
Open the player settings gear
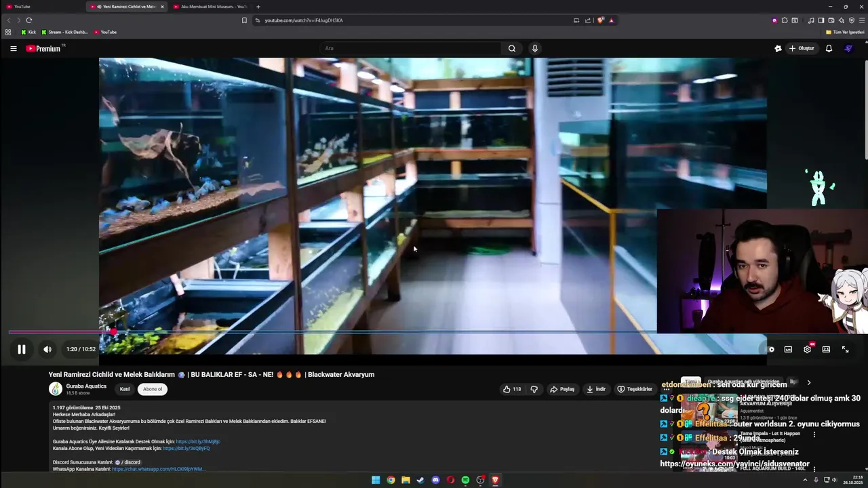[807, 349]
